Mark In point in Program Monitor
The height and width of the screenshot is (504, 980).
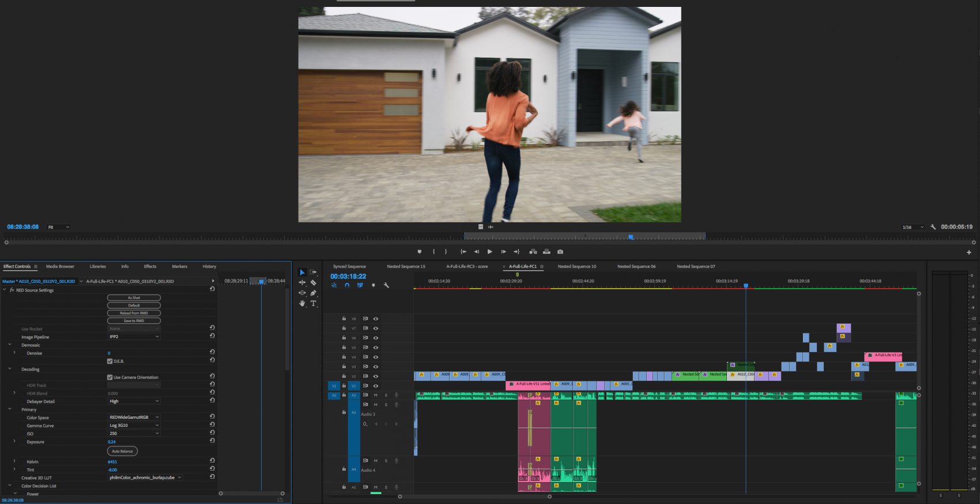434,252
